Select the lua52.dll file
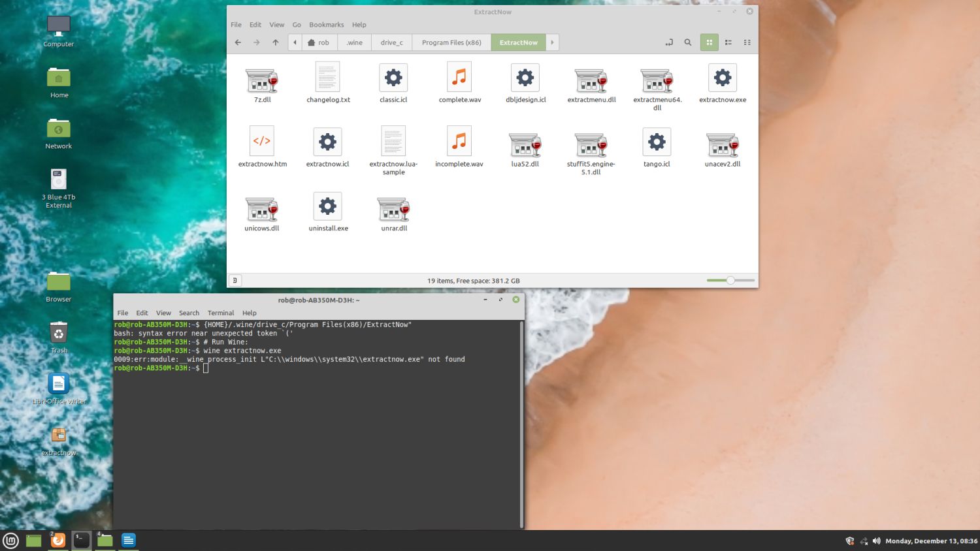Screen dimensions: 980x551 [x=525, y=144]
